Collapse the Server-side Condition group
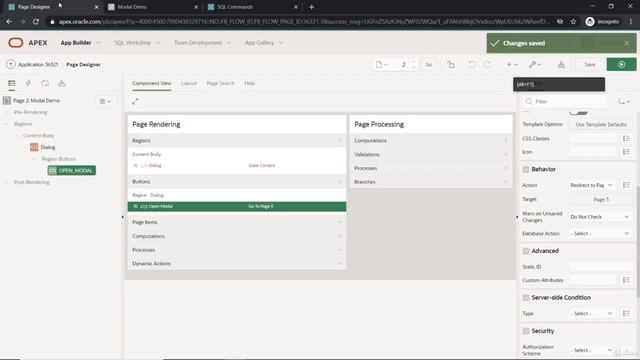640x360 pixels. click(x=526, y=298)
